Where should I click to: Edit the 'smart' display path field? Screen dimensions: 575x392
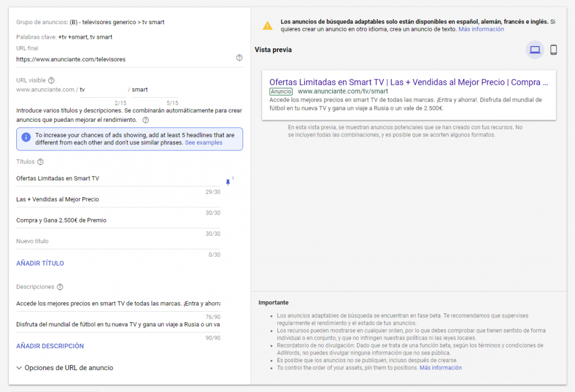155,90
